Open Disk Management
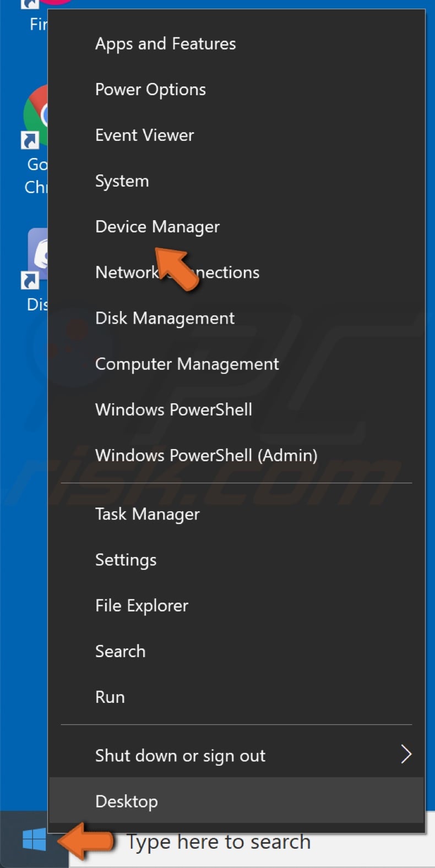 (164, 318)
